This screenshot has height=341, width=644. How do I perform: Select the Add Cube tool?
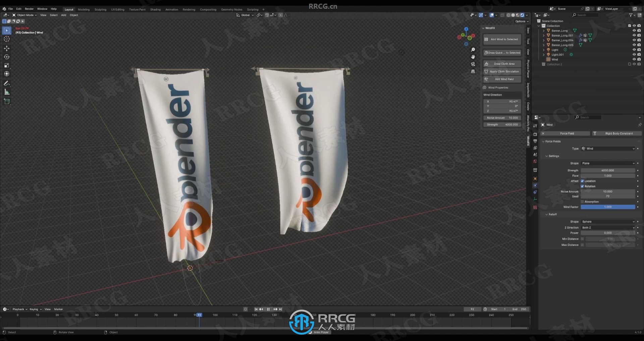coord(7,101)
